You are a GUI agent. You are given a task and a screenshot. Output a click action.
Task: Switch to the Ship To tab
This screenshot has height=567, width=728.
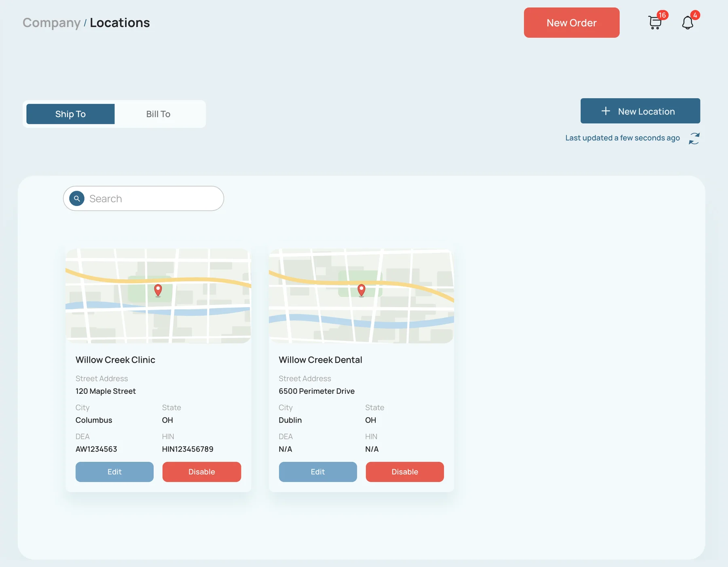(x=70, y=114)
